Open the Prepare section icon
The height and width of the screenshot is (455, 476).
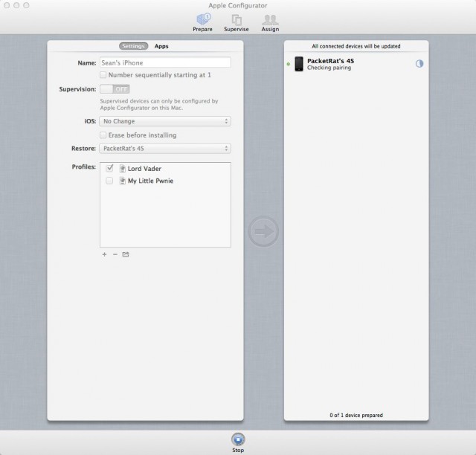pos(203,19)
